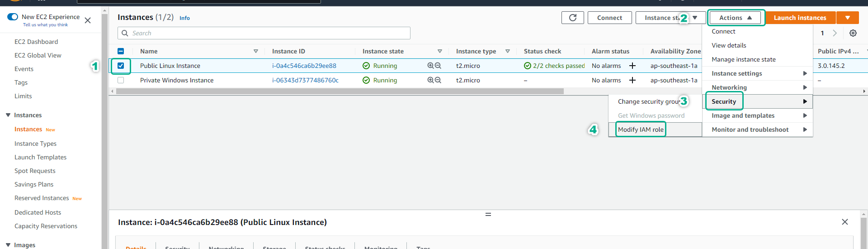Open the Security submenu item
868x249 pixels.
pos(724,101)
